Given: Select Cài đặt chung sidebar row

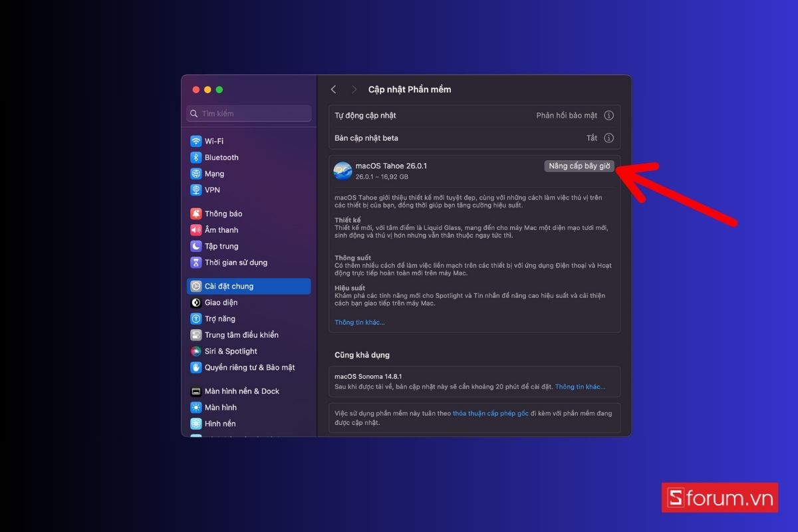Looking at the screenshot, I should tap(249, 286).
